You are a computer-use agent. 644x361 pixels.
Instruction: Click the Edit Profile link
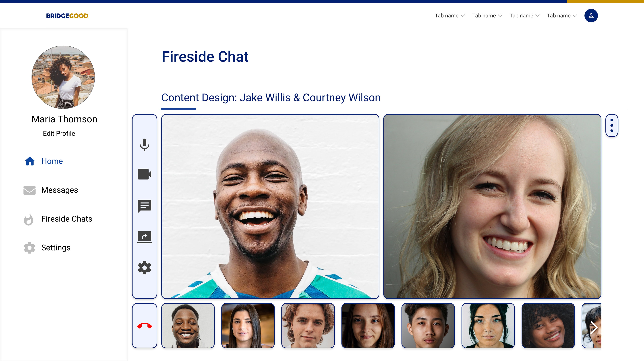pyautogui.click(x=59, y=133)
